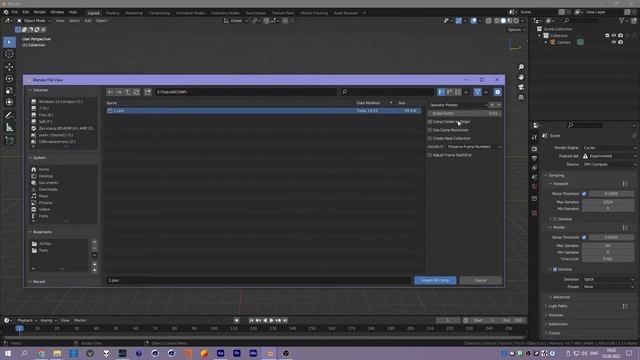Screen dimensions: 640x360
Task: Adjust Render Max Samples field
Action: coord(608,246)
